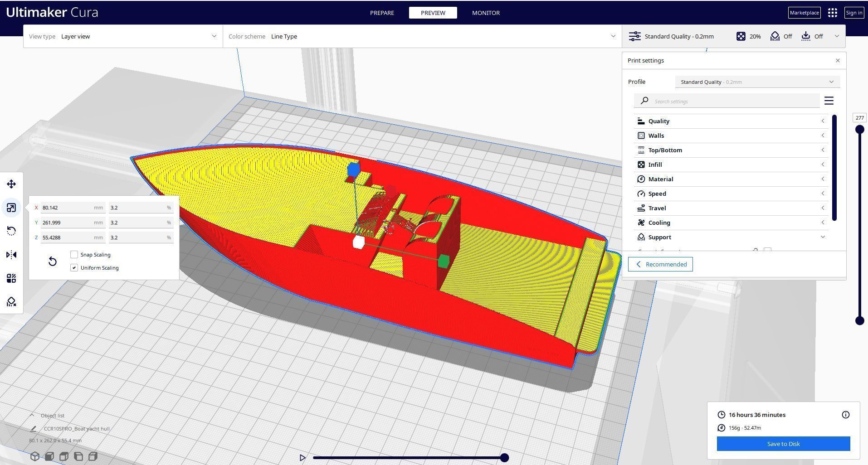This screenshot has width=868, height=465.
Task: Open Per Model Settings tool
Action: (11, 278)
